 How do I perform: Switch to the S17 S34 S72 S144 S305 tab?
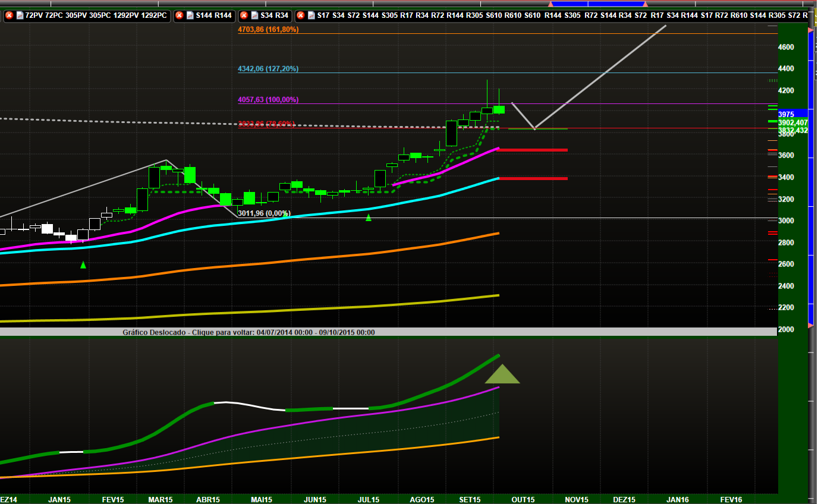pos(553,15)
